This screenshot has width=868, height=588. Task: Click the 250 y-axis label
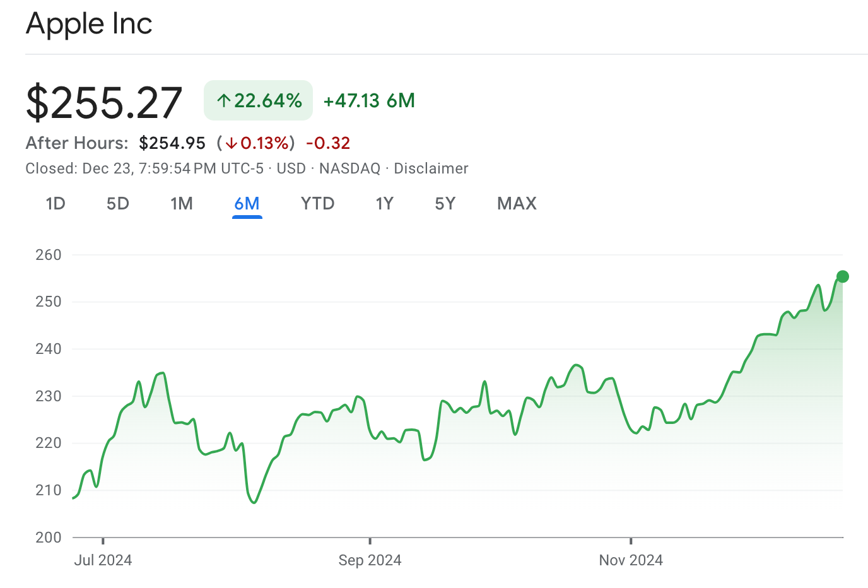49,302
